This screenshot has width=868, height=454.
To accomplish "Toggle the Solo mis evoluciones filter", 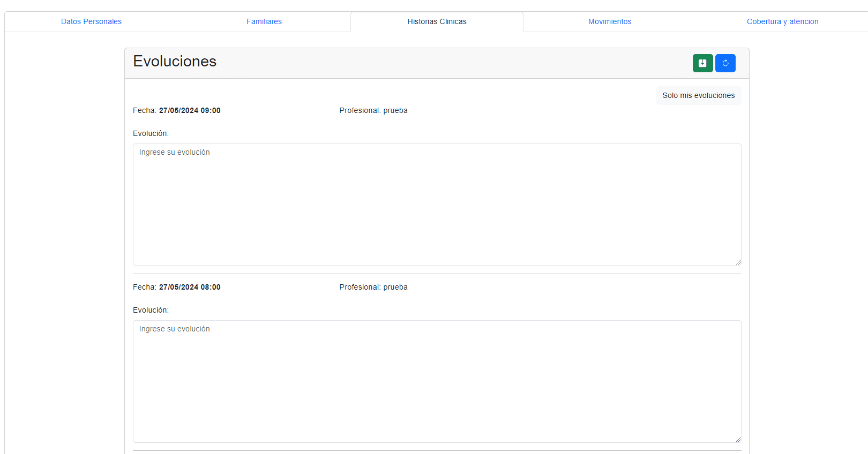I will [699, 95].
